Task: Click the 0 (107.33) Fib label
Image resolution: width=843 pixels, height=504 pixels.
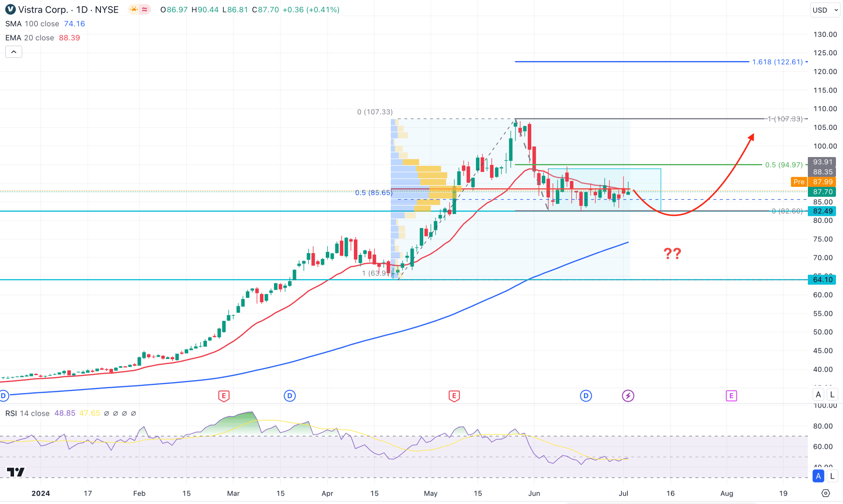Action: (x=375, y=112)
